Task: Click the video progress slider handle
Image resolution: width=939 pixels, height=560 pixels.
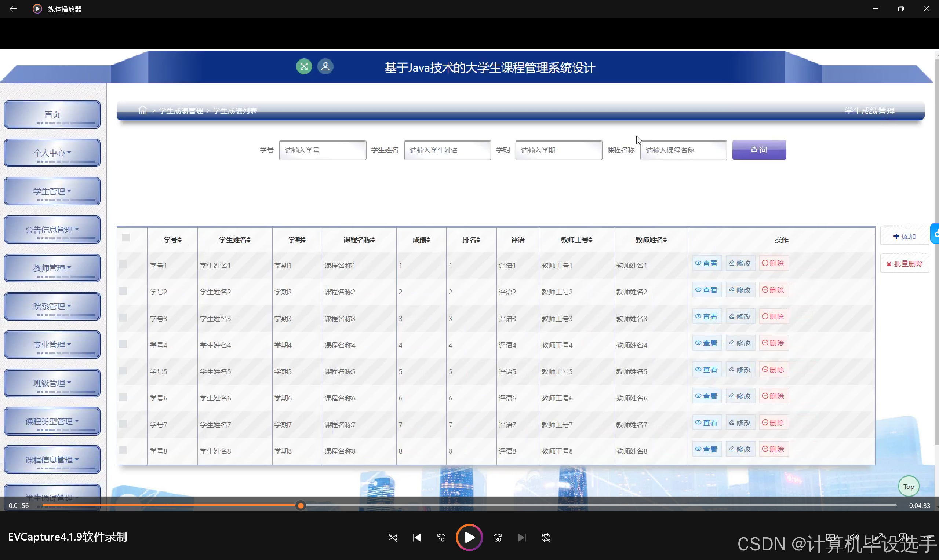Action: point(301,506)
